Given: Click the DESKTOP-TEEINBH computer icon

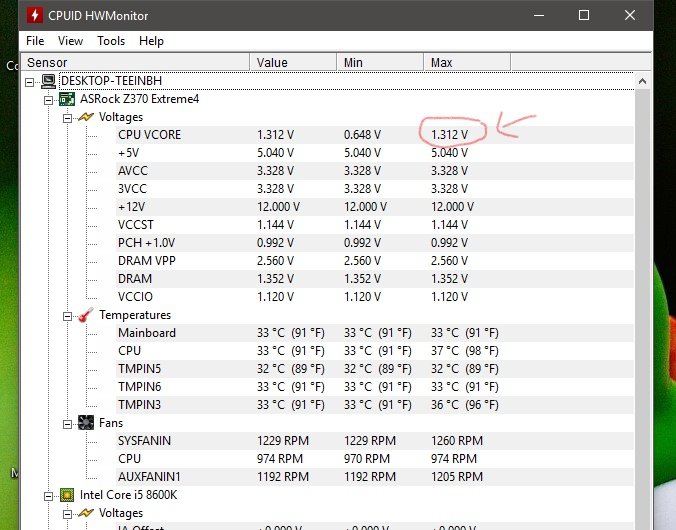Looking at the screenshot, I should pos(48,81).
